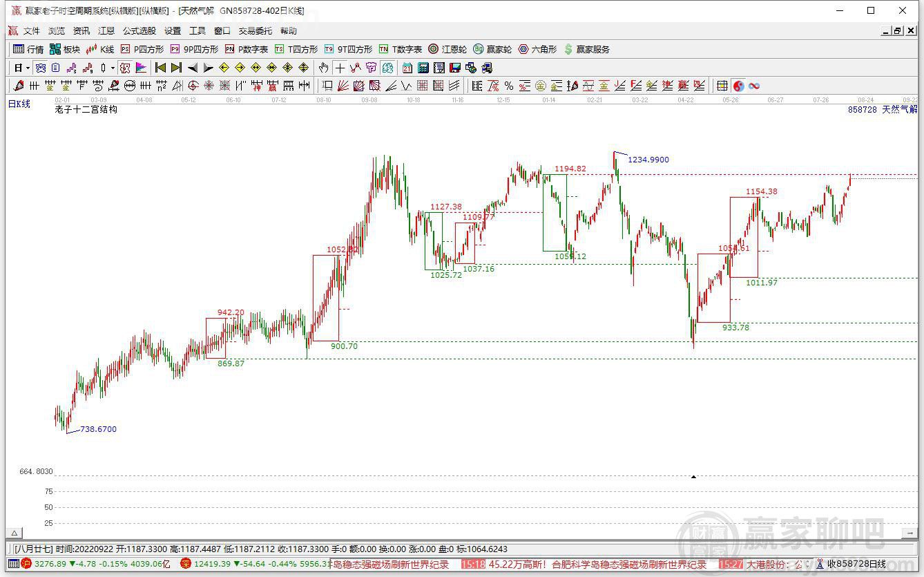Open the 9P四方形 tool
The width and height of the screenshot is (924, 577).
tap(194, 49)
